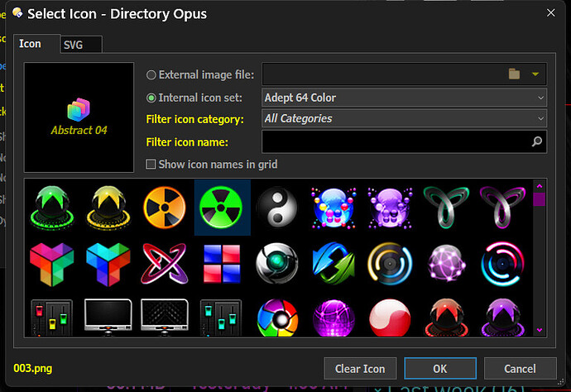The image size is (571, 392).
Task: Click the icon grid scrollbar thumb
Action: click(539, 199)
